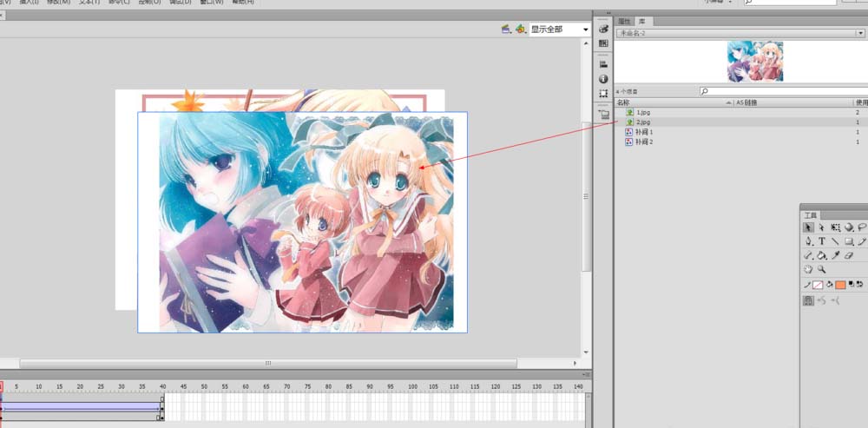
Task: Select the Pen tool
Action: tap(808, 241)
